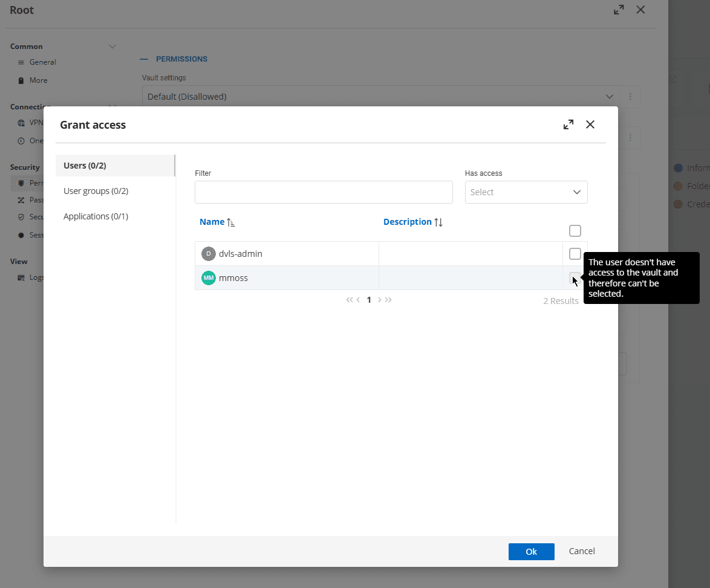Select the Permissions shield icon under Security
The image size is (710, 588).
[21, 183]
